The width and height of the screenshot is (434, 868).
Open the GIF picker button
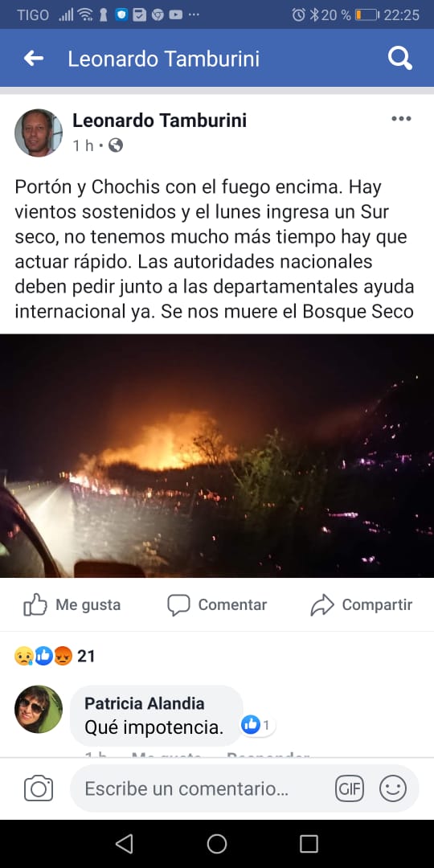pos(350,788)
